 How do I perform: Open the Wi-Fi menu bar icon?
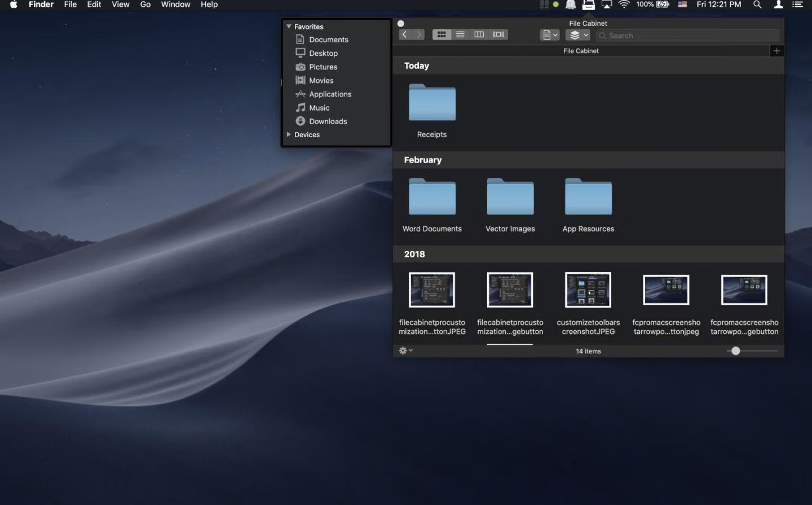[624, 5]
